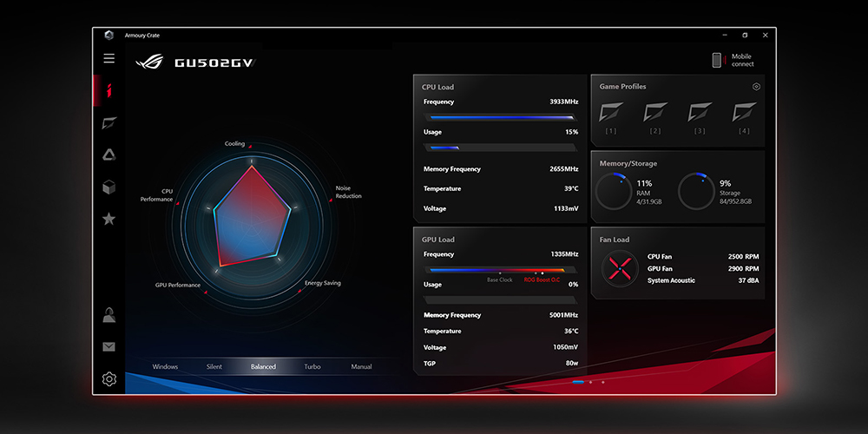
Task: Click the CPU frequency bar
Action: coord(501,117)
